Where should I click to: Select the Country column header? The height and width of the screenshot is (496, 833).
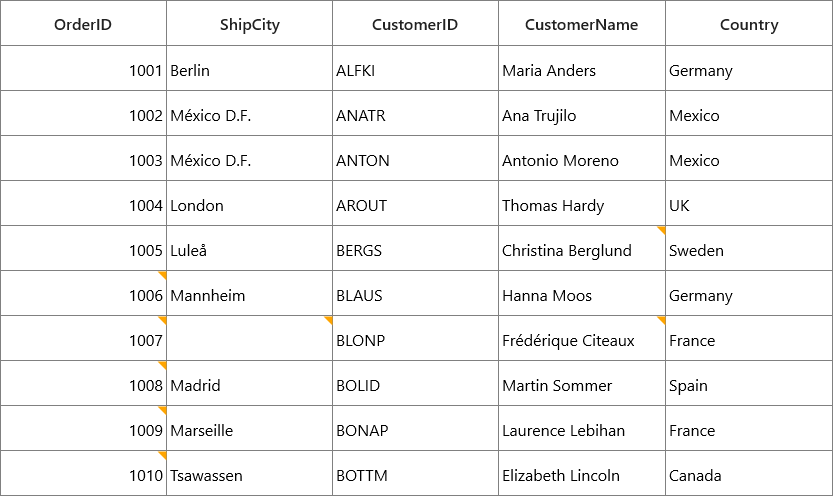749,23
